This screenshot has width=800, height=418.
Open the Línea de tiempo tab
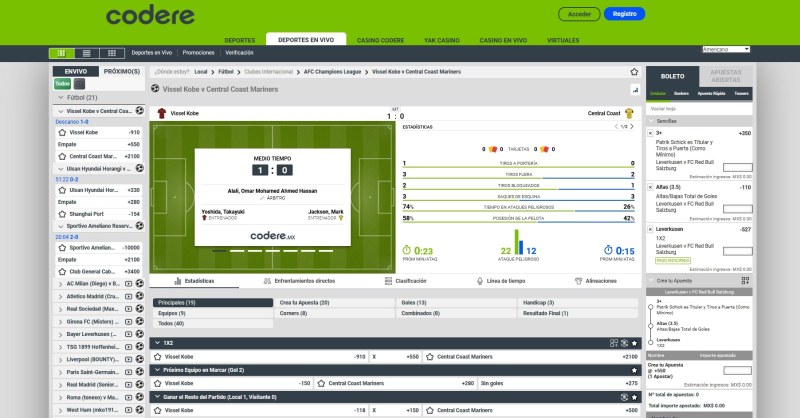tap(501, 281)
